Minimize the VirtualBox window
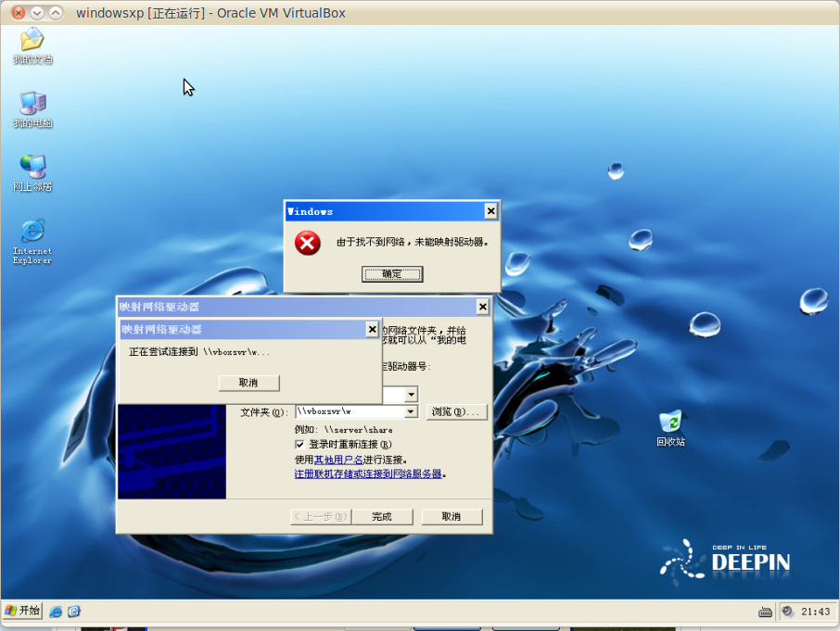 click(37, 12)
